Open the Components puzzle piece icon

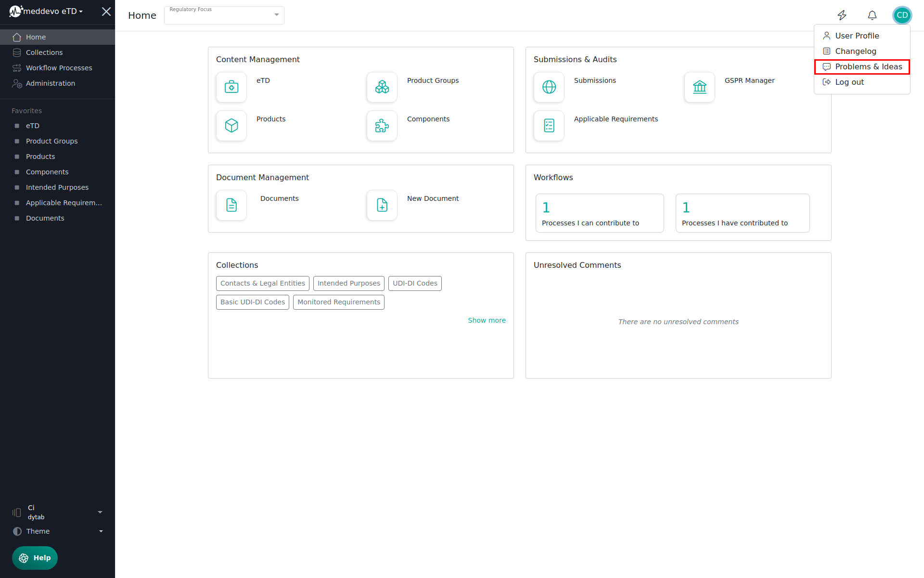click(x=382, y=126)
